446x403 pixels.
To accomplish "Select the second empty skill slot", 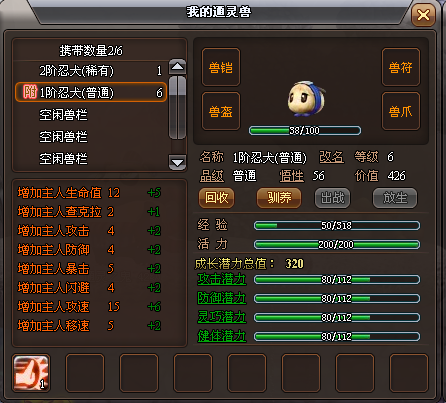I will point(139,373).
